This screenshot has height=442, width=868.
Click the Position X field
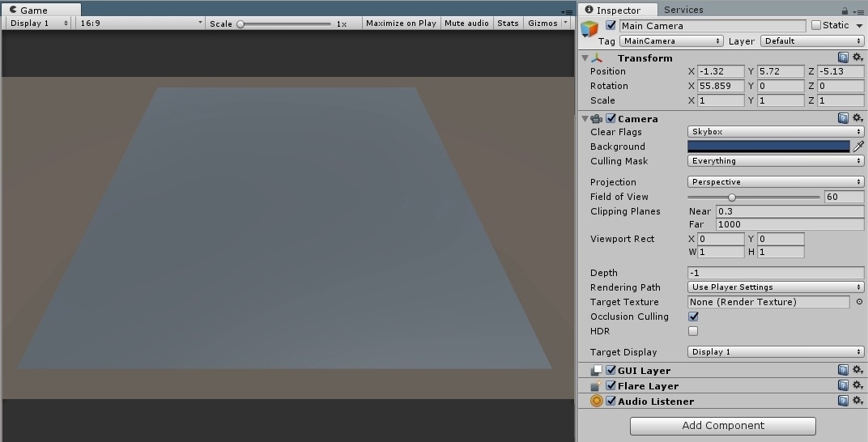coord(721,71)
